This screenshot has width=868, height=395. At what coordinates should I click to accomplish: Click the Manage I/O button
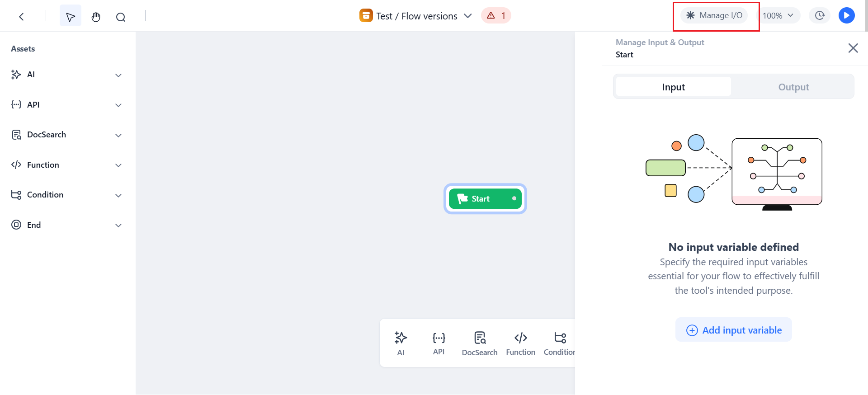714,15
